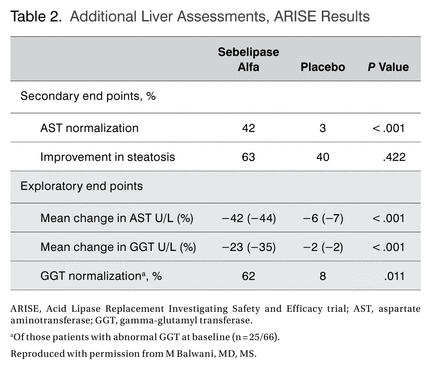Click the footnote about abnormal GGT at baseline

click(145, 337)
